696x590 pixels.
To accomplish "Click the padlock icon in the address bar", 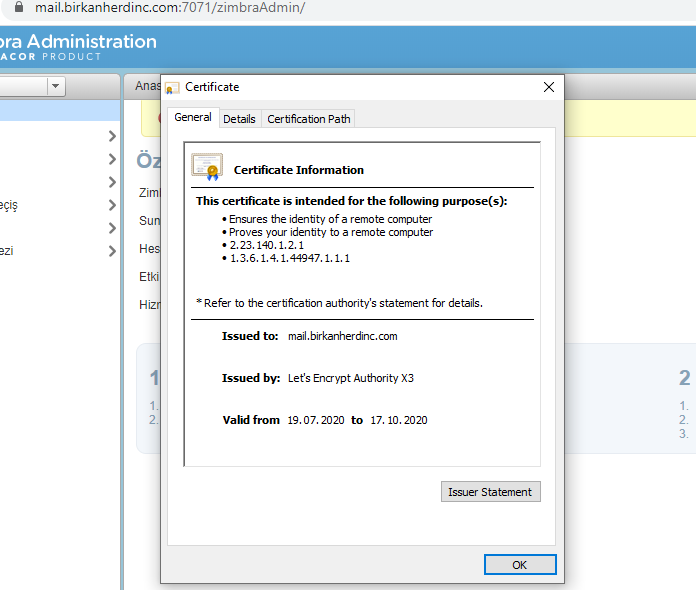I will coord(19,7).
